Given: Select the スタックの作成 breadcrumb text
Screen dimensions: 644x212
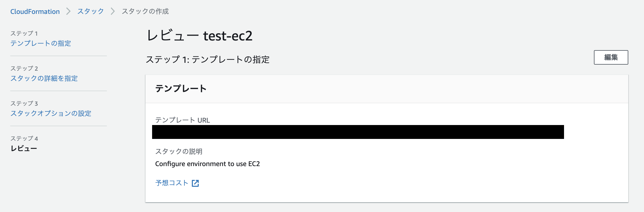Looking at the screenshot, I should tap(145, 11).
